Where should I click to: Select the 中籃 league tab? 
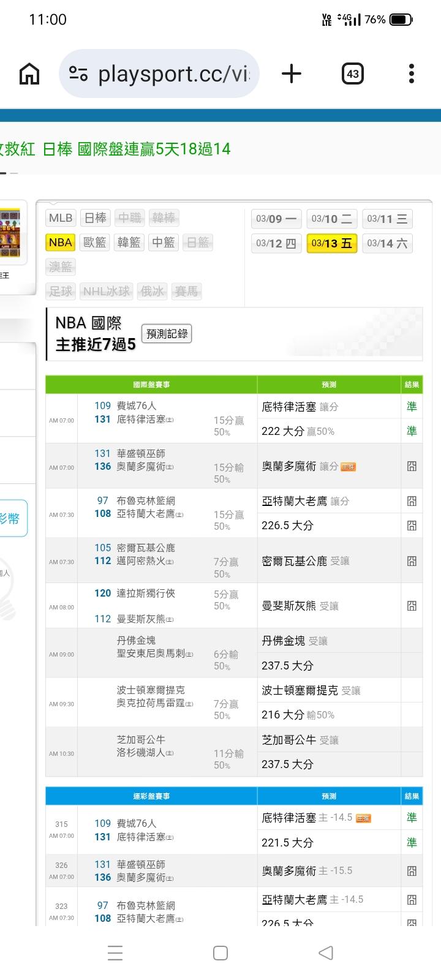tap(164, 243)
